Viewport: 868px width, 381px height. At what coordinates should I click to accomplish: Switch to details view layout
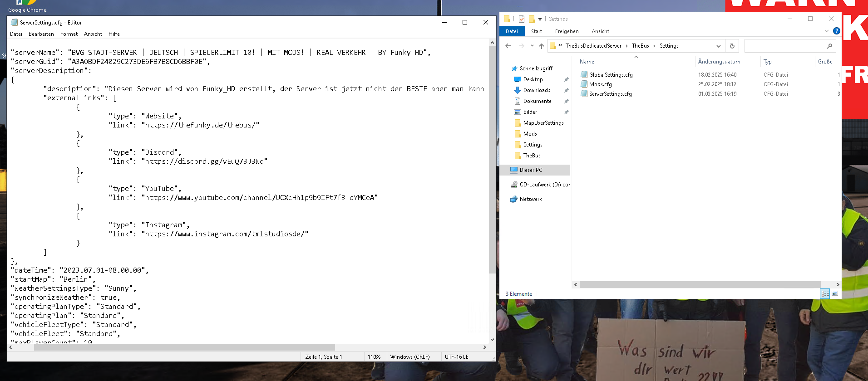(825, 294)
